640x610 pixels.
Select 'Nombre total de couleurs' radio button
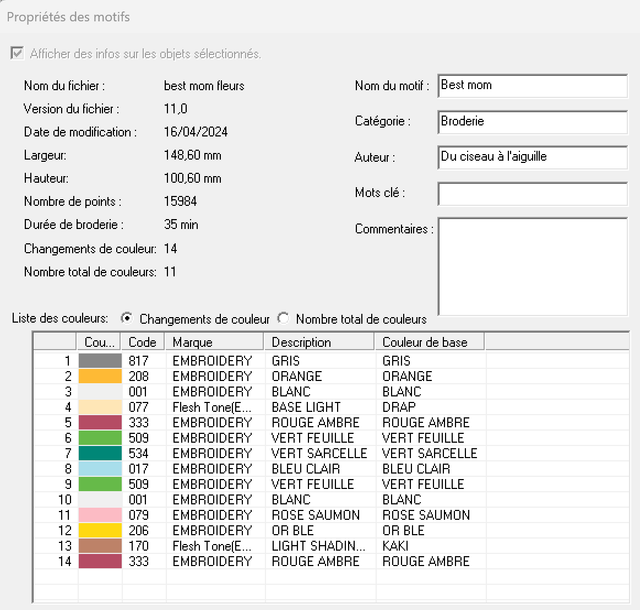[x=284, y=319]
